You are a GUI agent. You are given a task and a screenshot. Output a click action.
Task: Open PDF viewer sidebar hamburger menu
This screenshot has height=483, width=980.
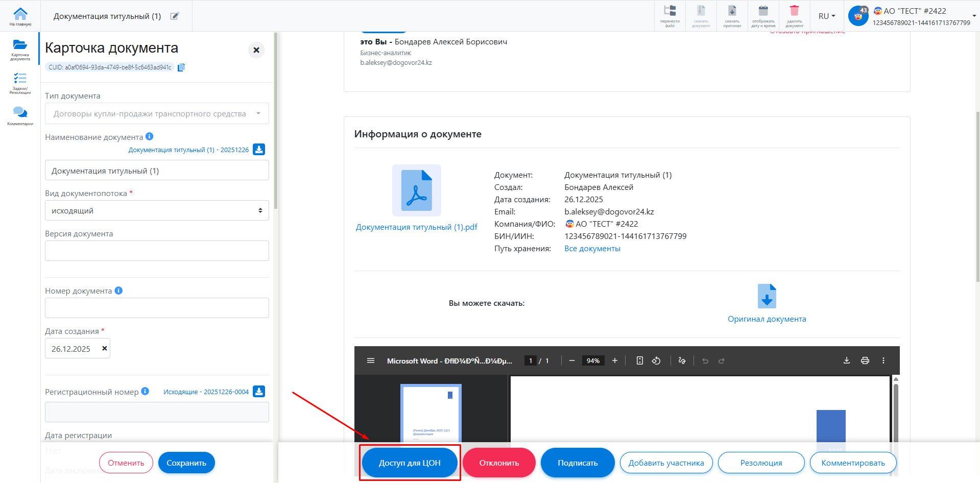pos(371,360)
